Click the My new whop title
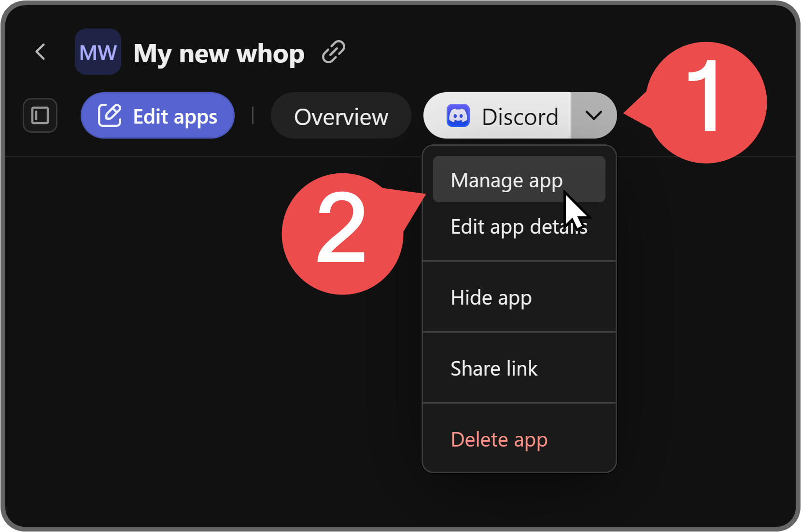Viewport: 801px width, 532px height. coord(218,53)
